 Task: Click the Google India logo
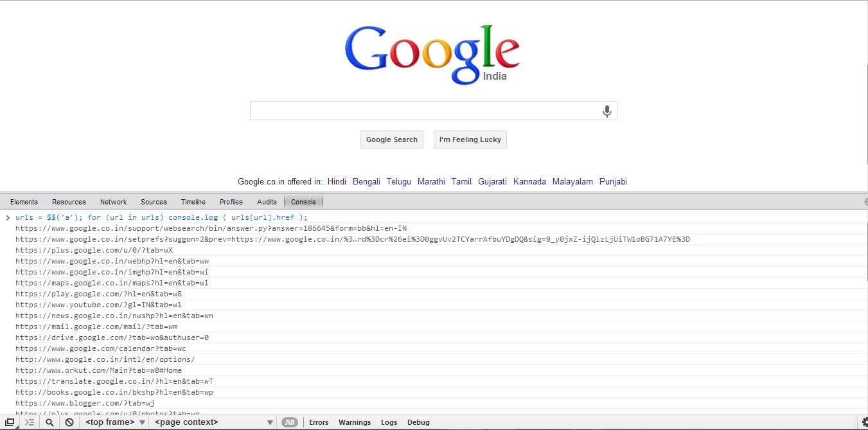point(432,55)
